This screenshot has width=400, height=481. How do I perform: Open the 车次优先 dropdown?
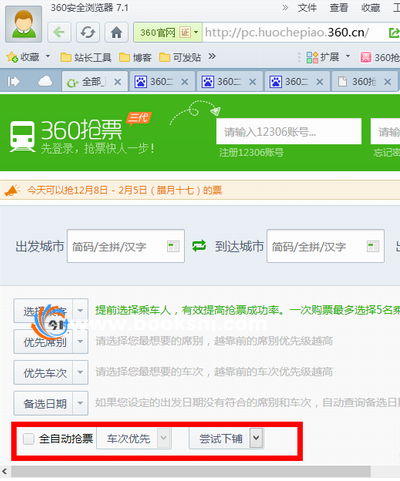click(134, 439)
